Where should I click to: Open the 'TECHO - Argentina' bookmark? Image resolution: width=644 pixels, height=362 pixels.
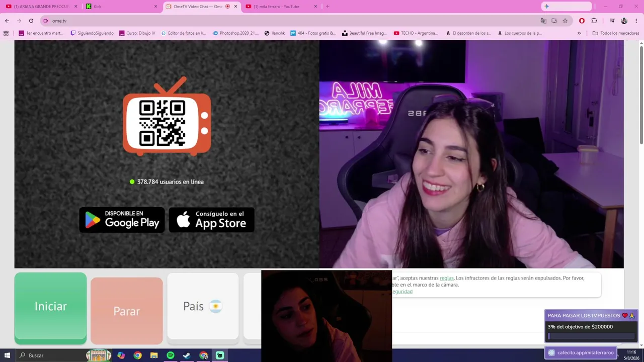coord(416,33)
